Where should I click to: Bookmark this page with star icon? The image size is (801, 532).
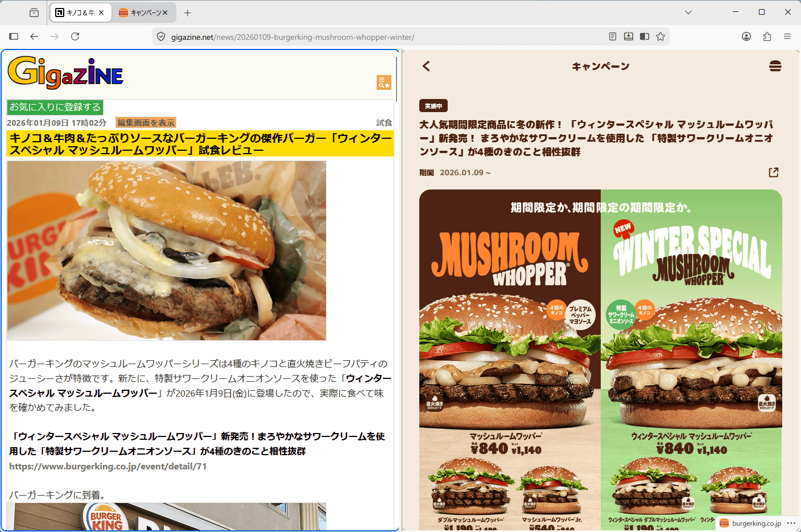(660, 36)
